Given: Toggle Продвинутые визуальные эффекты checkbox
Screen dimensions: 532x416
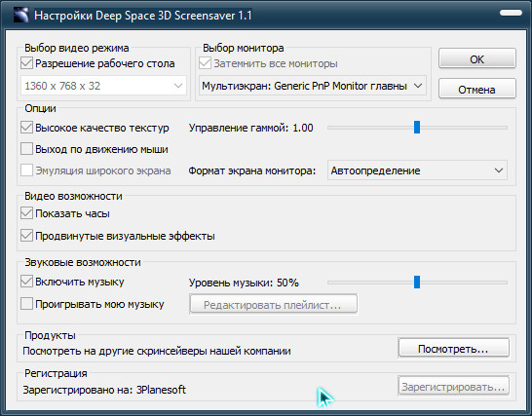Looking at the screenshot, I should (26, 236).
